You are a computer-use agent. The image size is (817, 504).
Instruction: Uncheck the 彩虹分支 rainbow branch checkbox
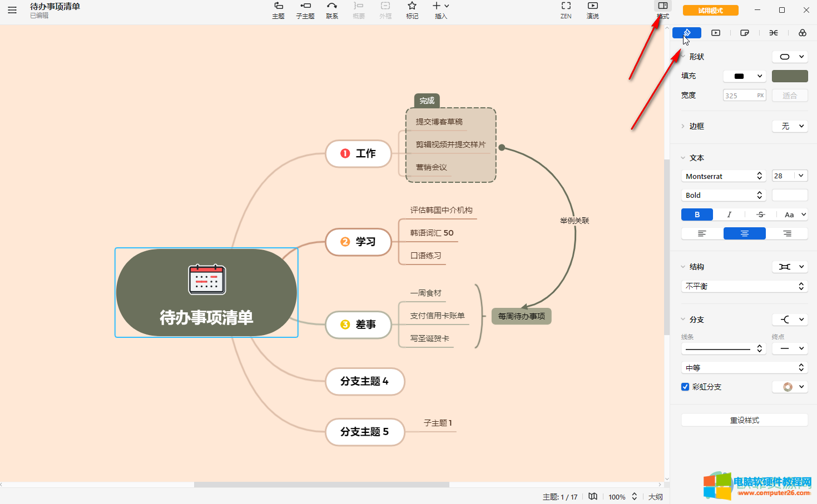pos(685,387)
